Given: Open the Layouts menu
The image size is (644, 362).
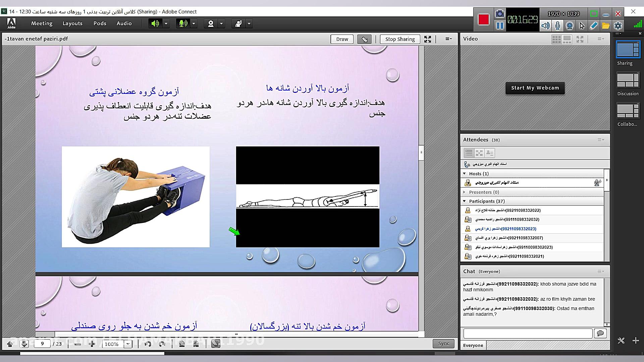Looking at the screenshot, I should click(x=72, y=23).
